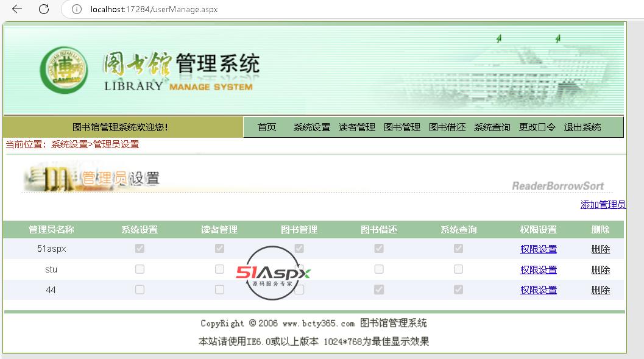Toggle 系统设置 checkbox for admin 44
The width and height of the screenshot is (644, 359).
click(x=140, y=290)
